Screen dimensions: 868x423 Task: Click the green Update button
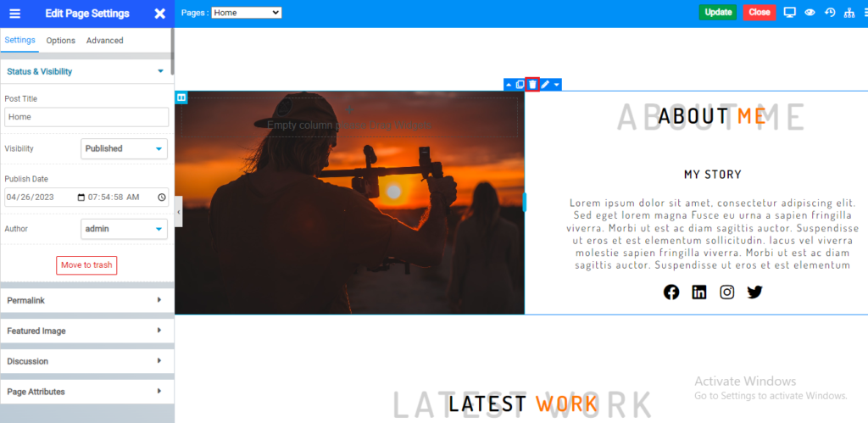718,13
